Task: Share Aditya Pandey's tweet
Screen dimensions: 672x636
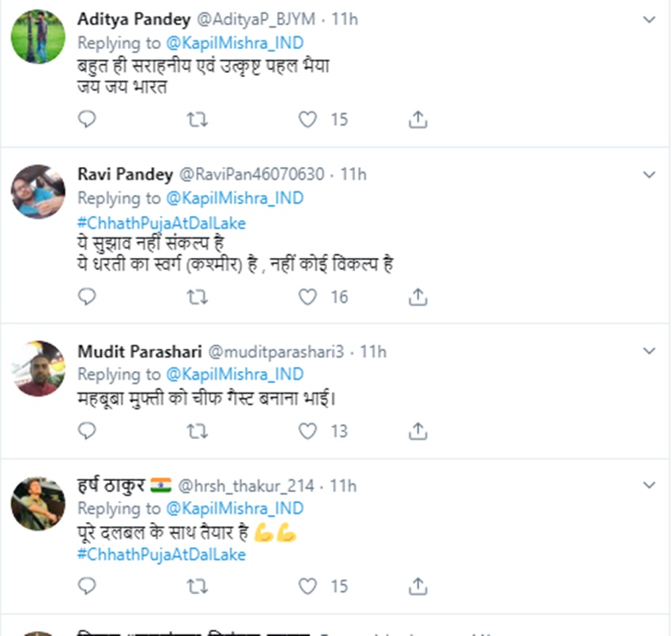Action: click(418, 119)
